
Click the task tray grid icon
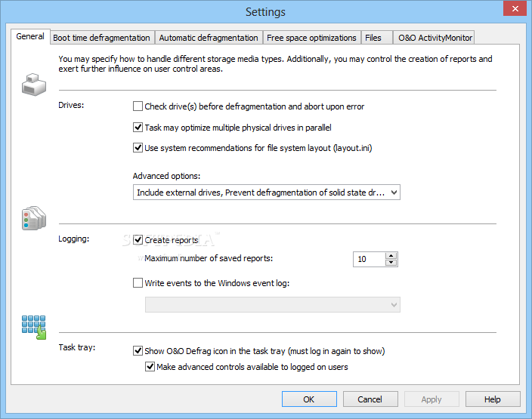pyautogui.click(x=33, y=327)
